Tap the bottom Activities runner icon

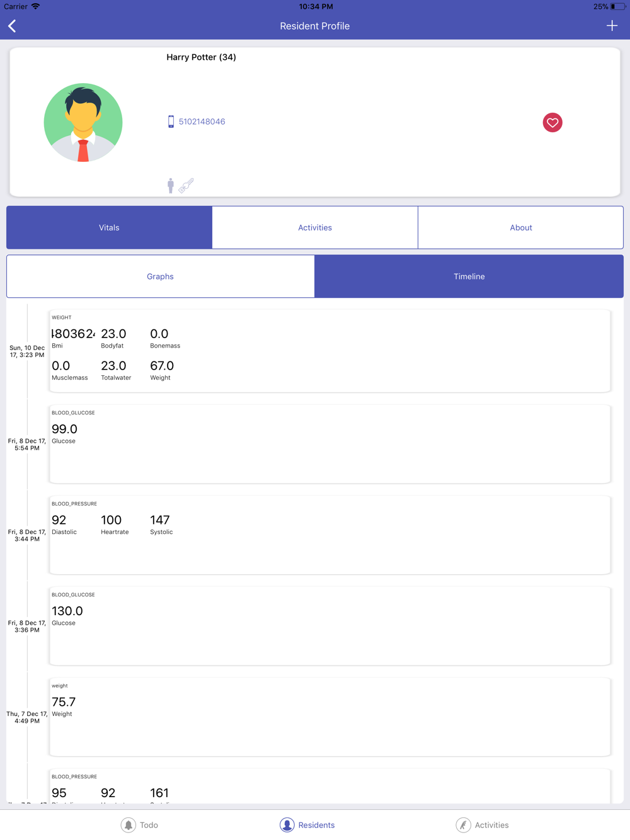(x=464, y=825)
